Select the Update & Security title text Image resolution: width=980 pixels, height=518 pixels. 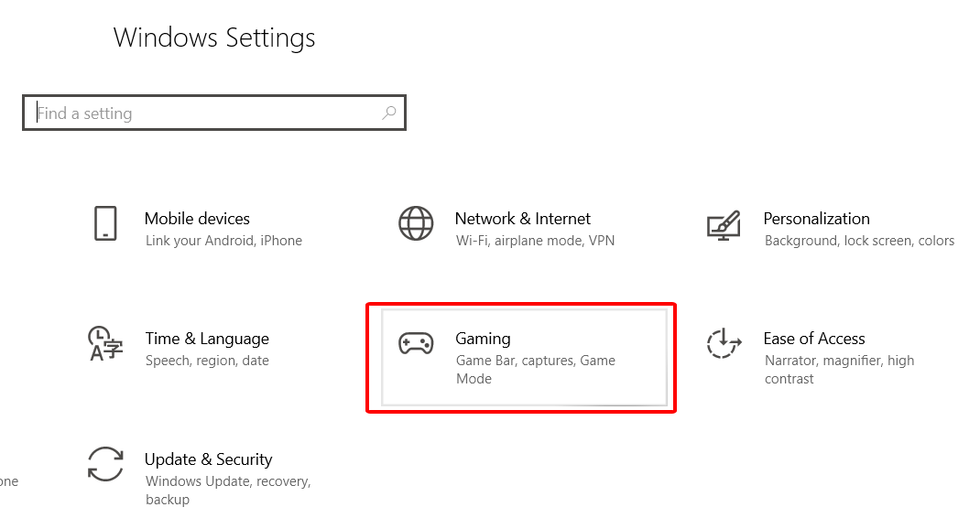tap(208, 459)
